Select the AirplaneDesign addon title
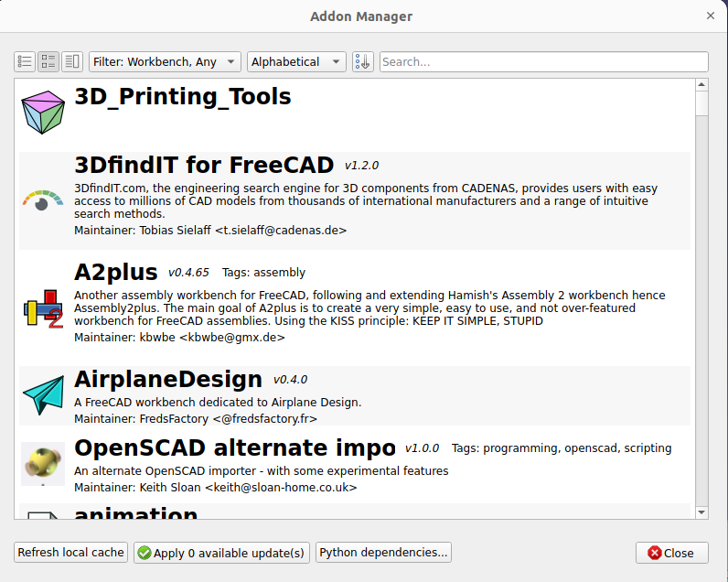Viewport: 728px width, 582px height. pyautogui.click(x=168, y=379)
